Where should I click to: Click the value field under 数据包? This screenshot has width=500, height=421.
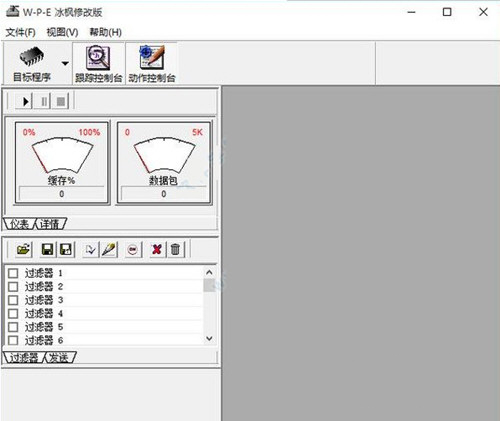(164, 194)
